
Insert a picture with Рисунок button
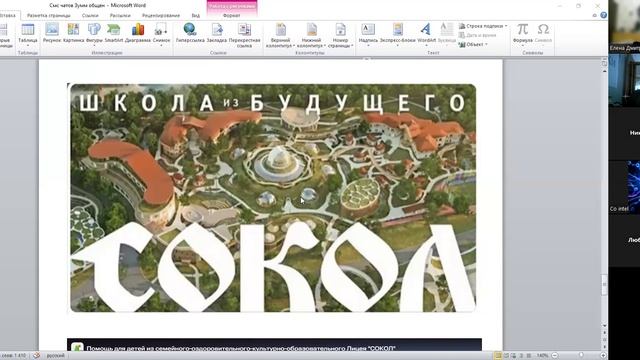point(52,33)
